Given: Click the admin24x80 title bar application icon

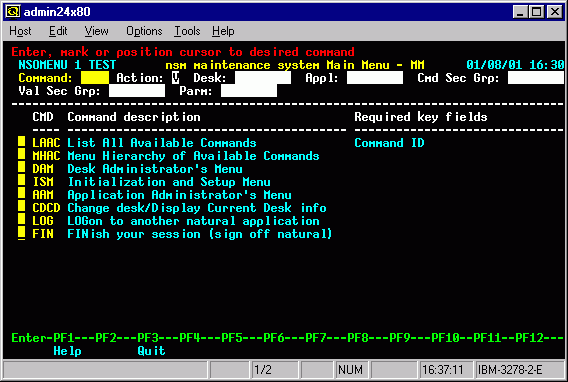Looking at the screenshot, I should [x=13, y=12].
